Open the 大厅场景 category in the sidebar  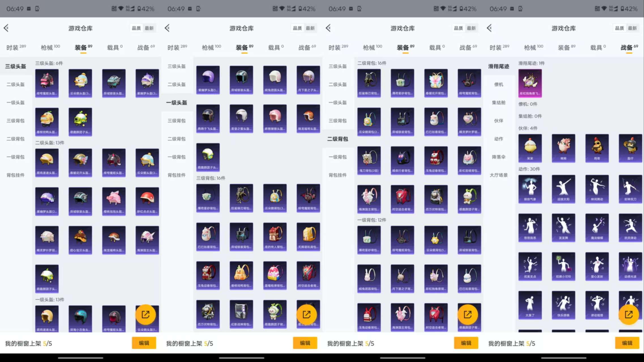(x=499, y=175)
